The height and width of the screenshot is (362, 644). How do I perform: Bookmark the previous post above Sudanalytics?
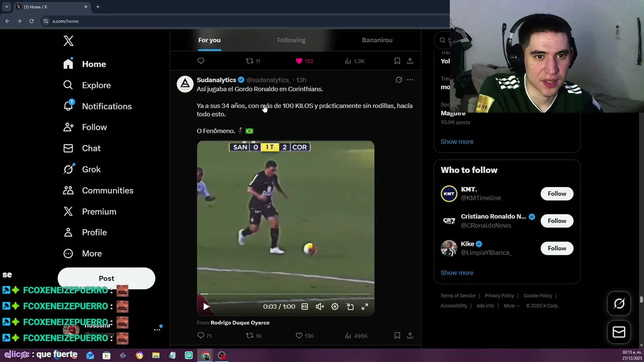point(397,61)
